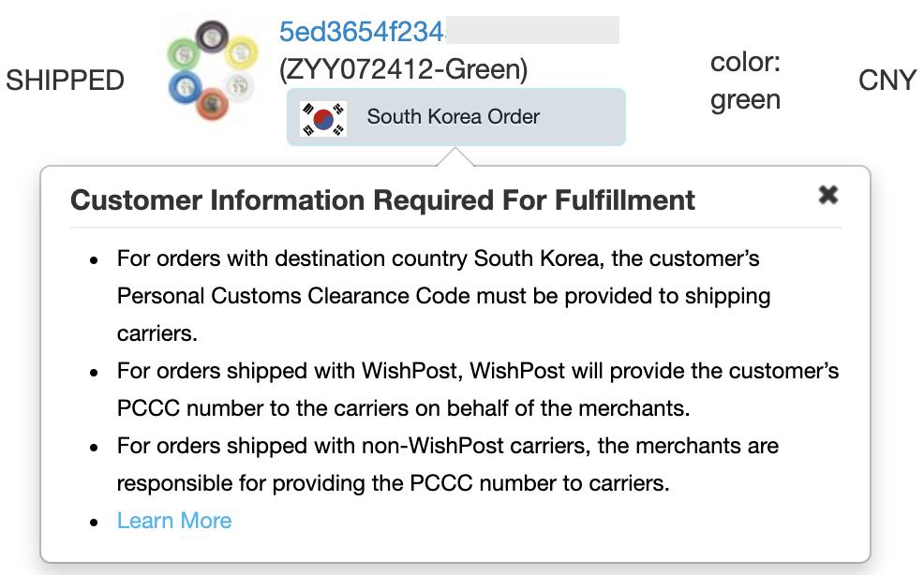The width and height of the screenshot is (924, 575).
Task: Click the popover's upward pointer arrow
Action: click(x=455, y=157)
